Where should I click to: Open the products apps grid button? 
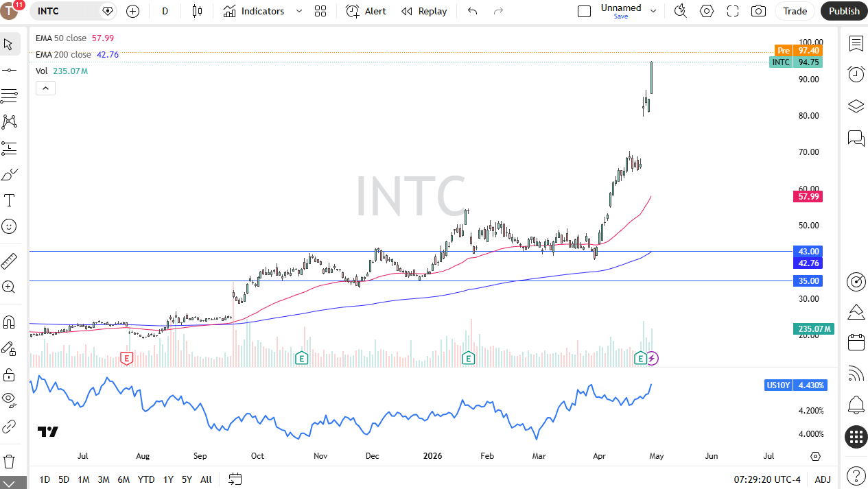click(x=856, y=437)
